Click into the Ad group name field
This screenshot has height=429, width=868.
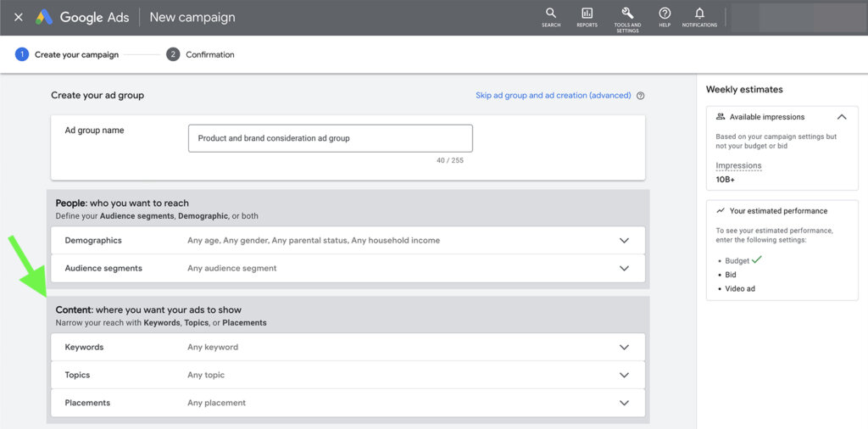click(331, 138)
